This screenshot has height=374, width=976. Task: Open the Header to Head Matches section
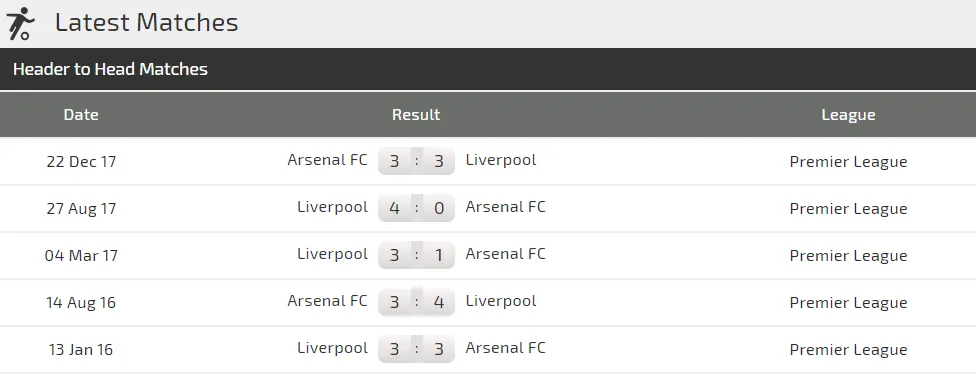(110, 69)
